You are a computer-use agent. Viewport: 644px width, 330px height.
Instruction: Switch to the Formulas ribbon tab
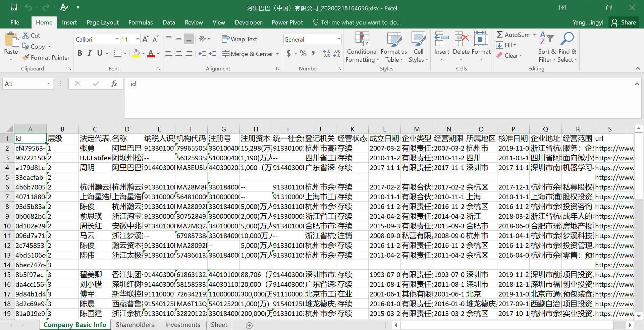[x=141, y=22]
